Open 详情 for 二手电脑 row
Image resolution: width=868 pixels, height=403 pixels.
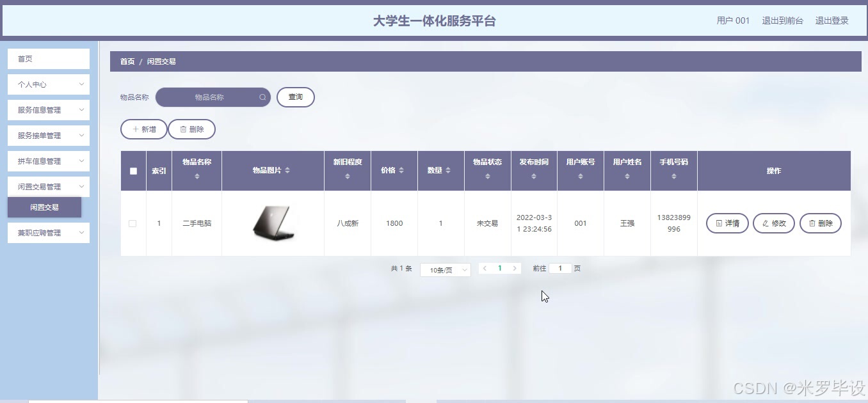click(727, 223)
